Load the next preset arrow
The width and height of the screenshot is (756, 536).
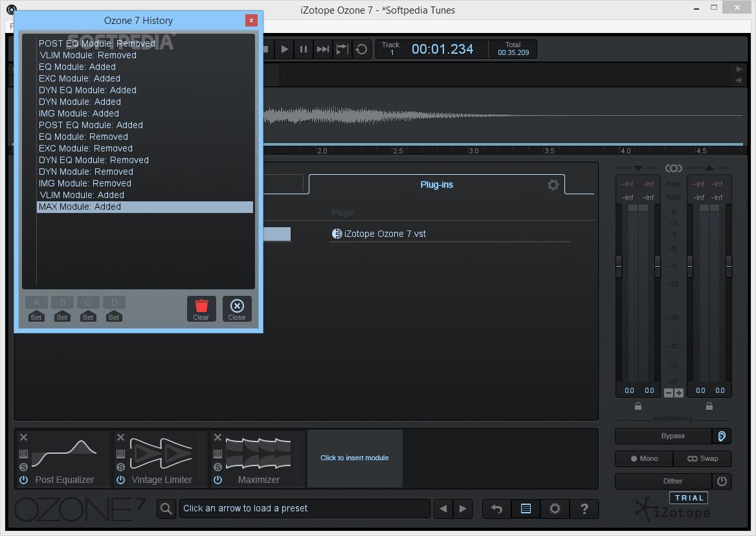coord(463,509)
